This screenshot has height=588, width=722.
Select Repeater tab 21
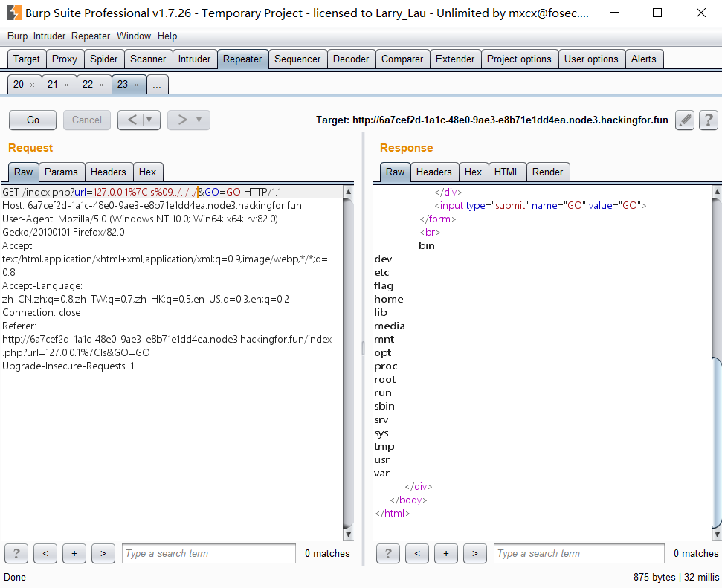(53, 85)
